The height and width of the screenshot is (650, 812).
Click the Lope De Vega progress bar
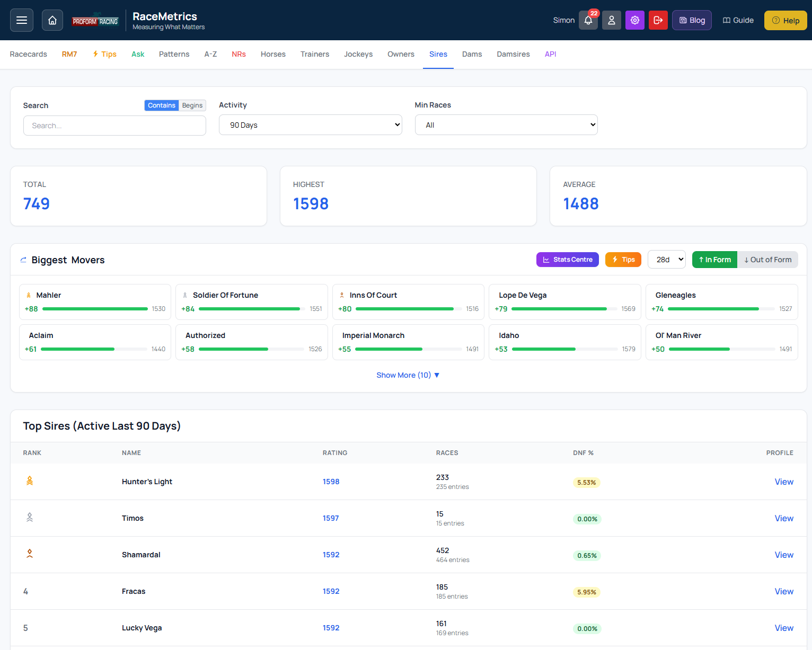[564, 309]
